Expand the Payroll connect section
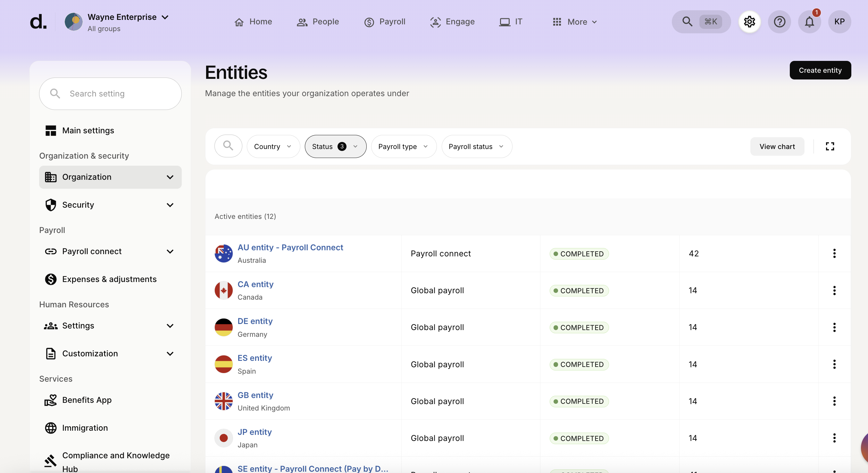The image size is (868, 473). click(x=111, y=251)
